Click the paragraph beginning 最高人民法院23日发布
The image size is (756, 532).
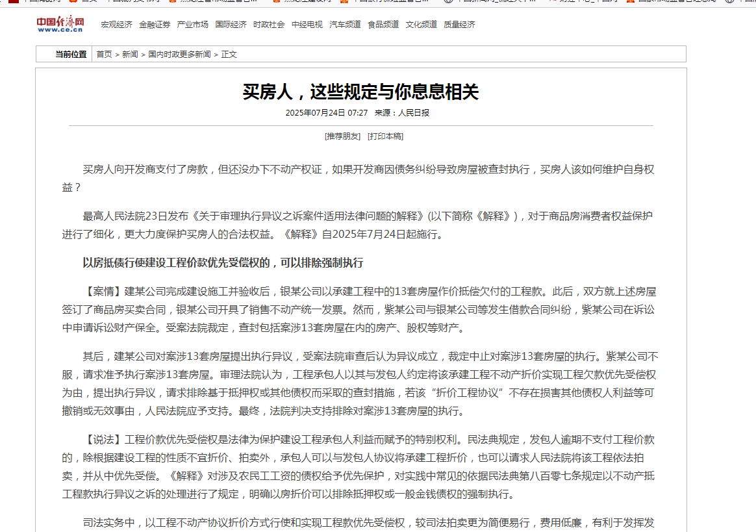357,225
